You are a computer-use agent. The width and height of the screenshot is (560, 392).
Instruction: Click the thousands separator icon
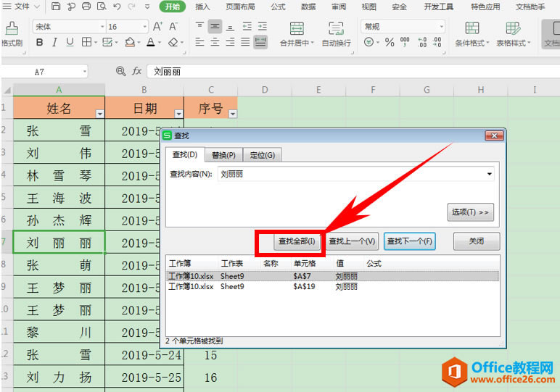pos(405,42)
